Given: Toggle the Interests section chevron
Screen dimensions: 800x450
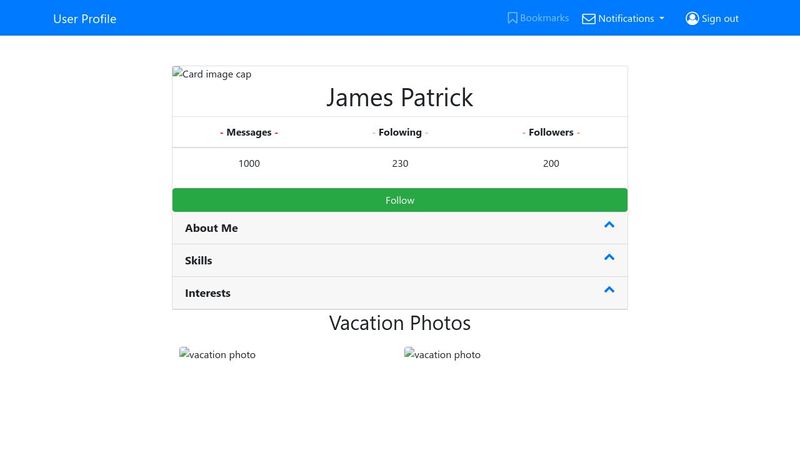Looking at the screenshot, I should [609, 290].
